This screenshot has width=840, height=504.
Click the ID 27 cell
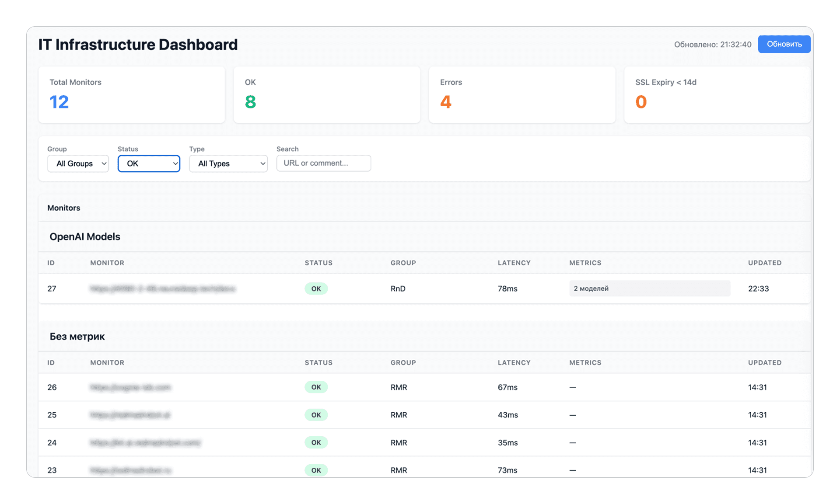52,288
